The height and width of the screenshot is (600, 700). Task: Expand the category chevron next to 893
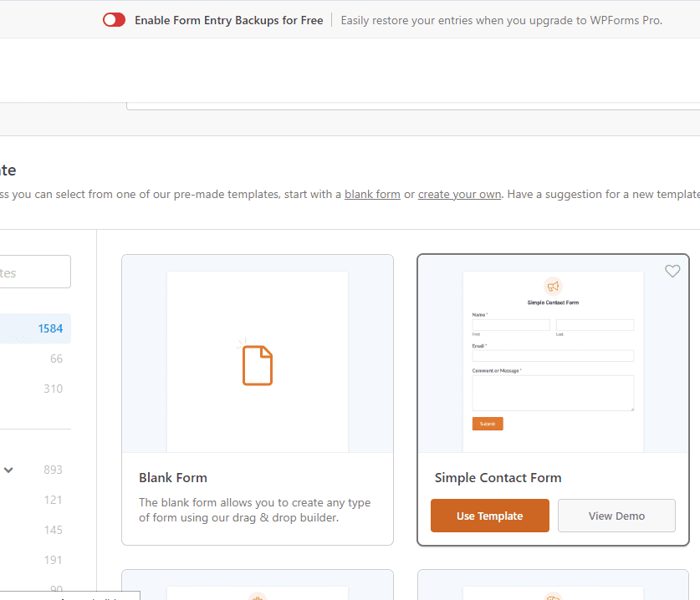click(x=9, y=470)
